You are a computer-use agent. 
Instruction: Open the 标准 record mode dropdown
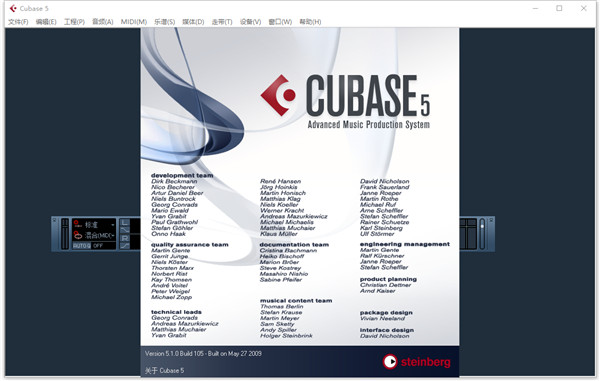tap(94, 225)
